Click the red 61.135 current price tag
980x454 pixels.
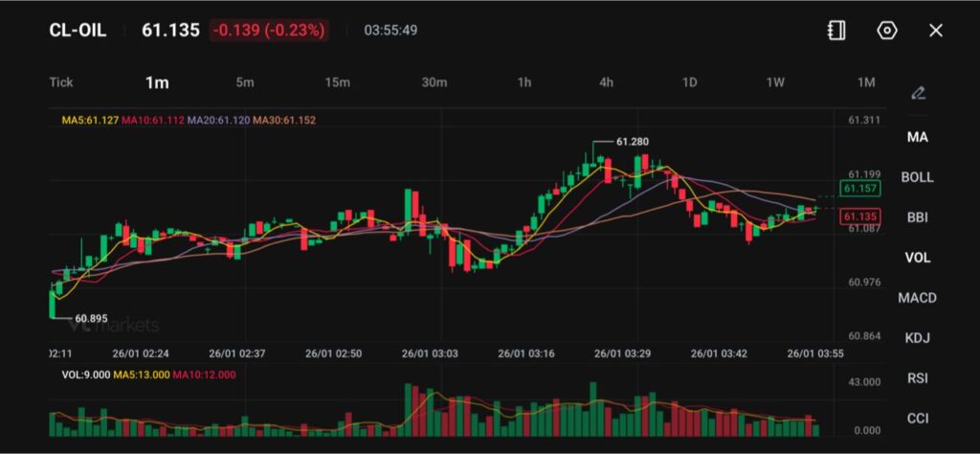click(857, 216)
